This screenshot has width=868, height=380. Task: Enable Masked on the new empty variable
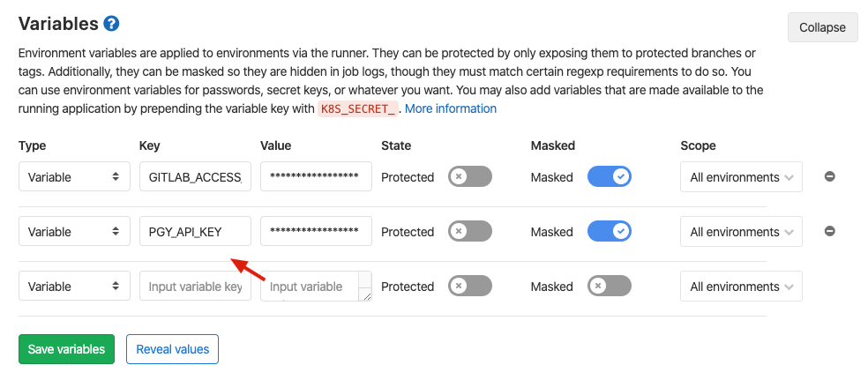coord(609,287)
